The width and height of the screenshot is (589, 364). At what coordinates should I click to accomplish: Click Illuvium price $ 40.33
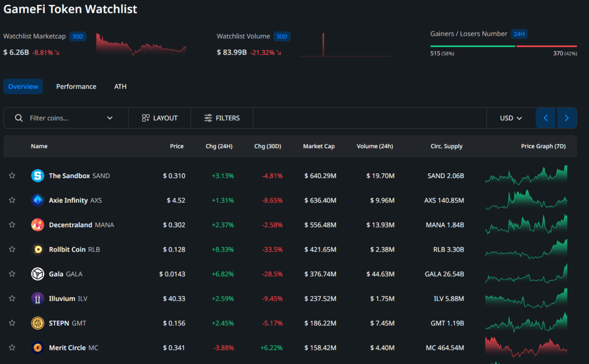(174, 298)
